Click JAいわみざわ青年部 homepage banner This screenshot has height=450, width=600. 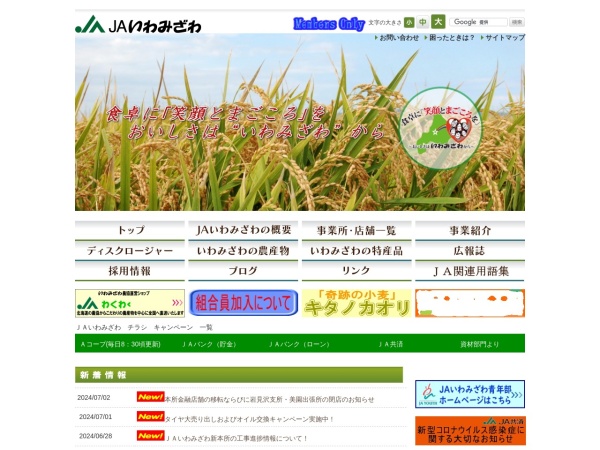coord(470,394)
